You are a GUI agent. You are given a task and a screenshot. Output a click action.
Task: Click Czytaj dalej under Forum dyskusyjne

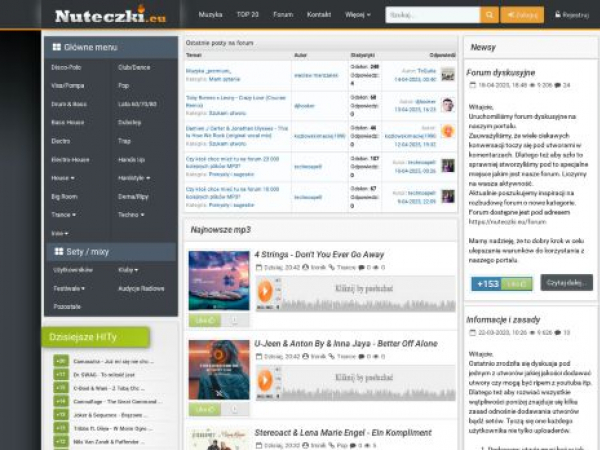click(566, 282)
